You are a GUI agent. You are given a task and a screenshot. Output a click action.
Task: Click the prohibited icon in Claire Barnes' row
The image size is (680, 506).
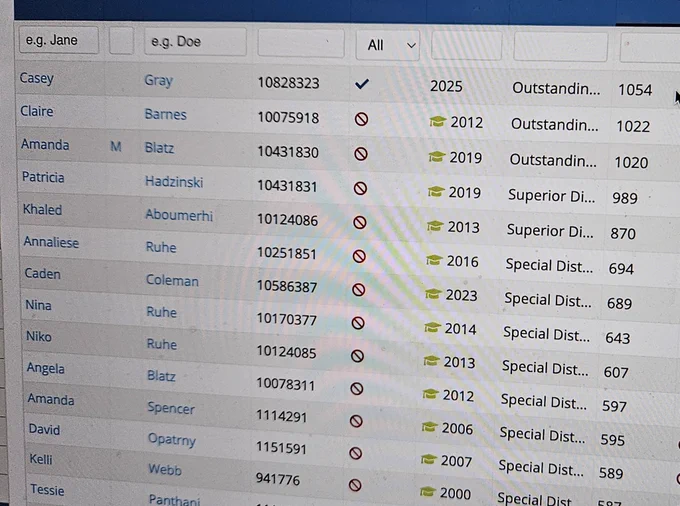point(361,119)
